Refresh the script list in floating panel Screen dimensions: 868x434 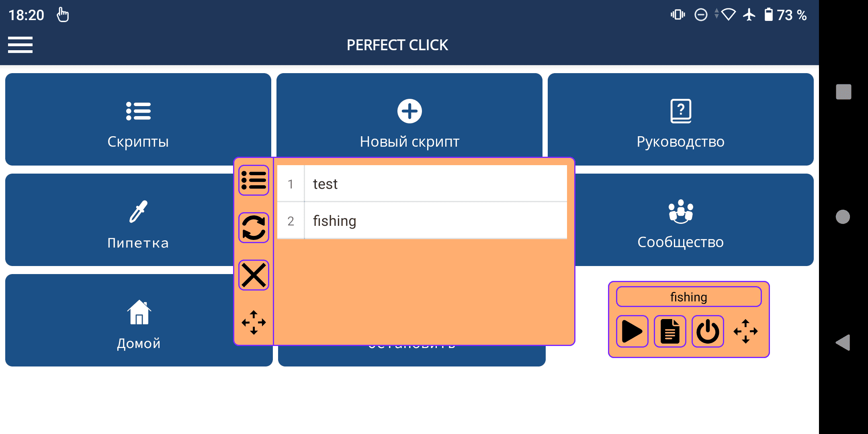coord(254,228)
